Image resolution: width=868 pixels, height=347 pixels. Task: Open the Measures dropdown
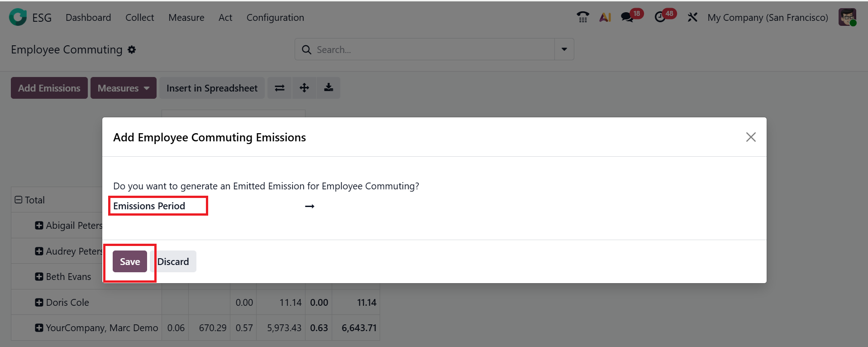tap(123, 88)
